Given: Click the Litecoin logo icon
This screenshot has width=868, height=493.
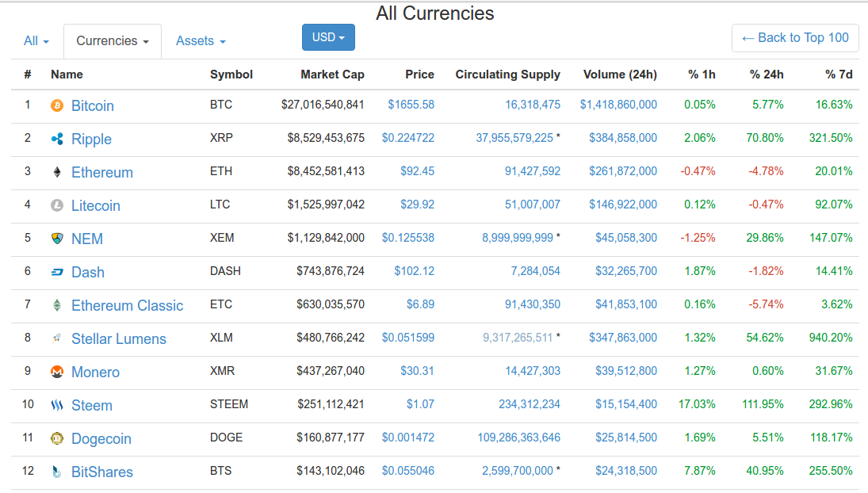Looking at the screenshot, I should [57, 205].
